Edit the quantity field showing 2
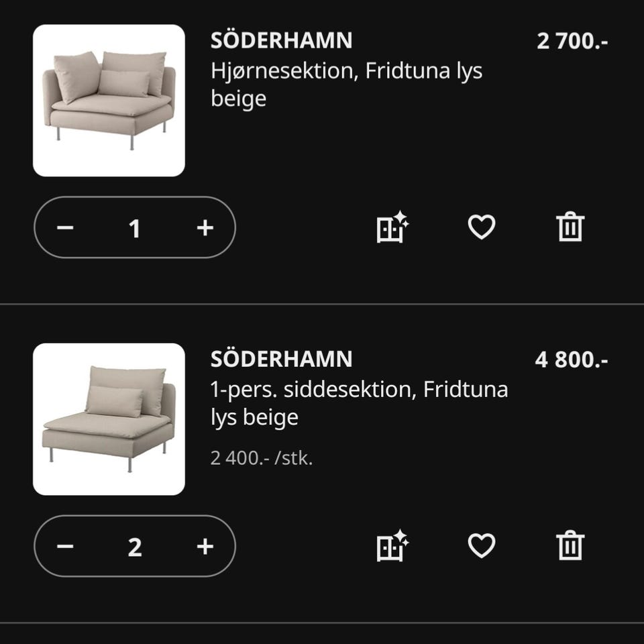Screen dimensions: 644x644 (135, 547)
